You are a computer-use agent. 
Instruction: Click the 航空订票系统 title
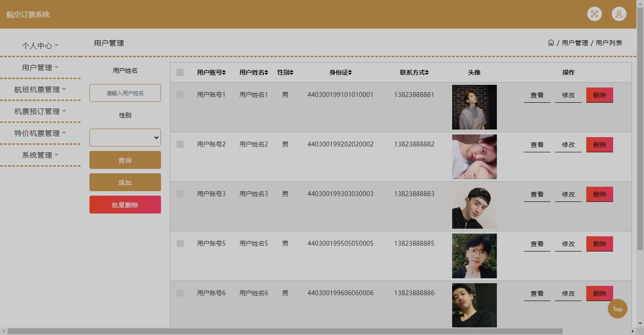[28, 14]
